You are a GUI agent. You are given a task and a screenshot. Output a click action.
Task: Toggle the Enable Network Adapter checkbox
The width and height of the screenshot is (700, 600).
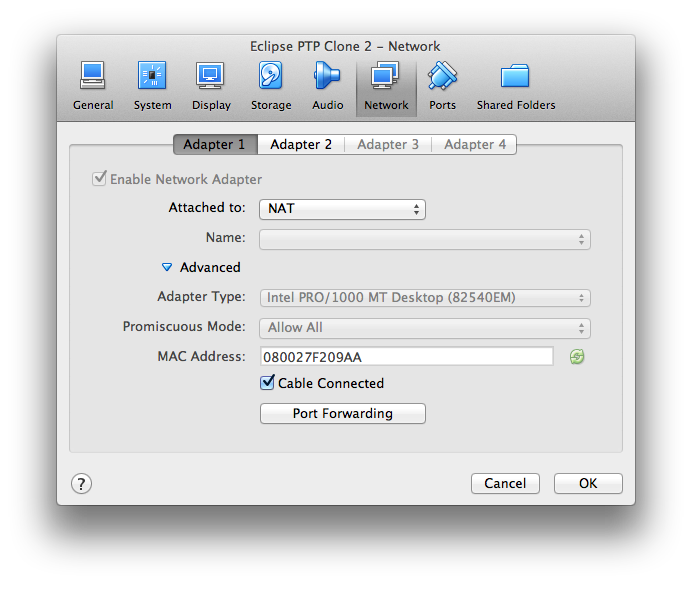[x=99, y=179]
